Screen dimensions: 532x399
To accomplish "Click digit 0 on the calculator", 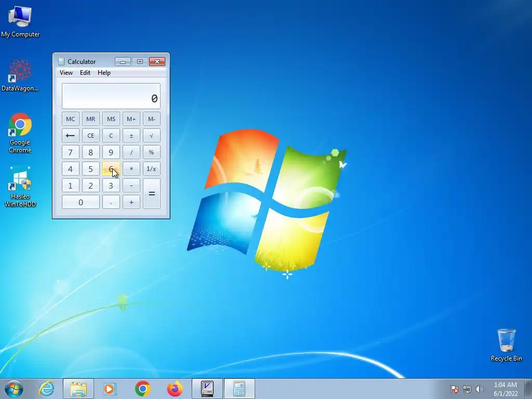I will click(81, 202).
